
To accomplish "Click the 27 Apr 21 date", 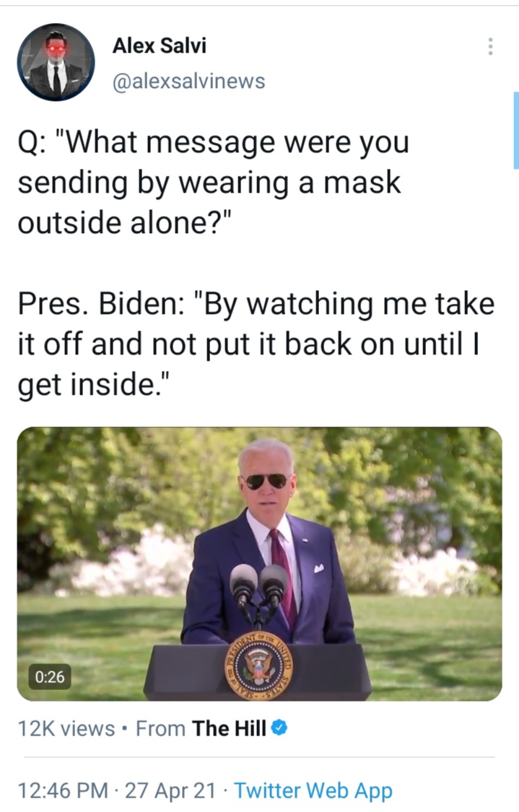I will (x=170, y=791).
